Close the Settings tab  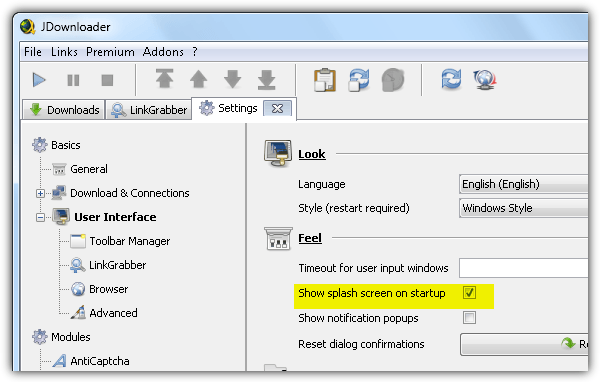click(x=277, y=109)
